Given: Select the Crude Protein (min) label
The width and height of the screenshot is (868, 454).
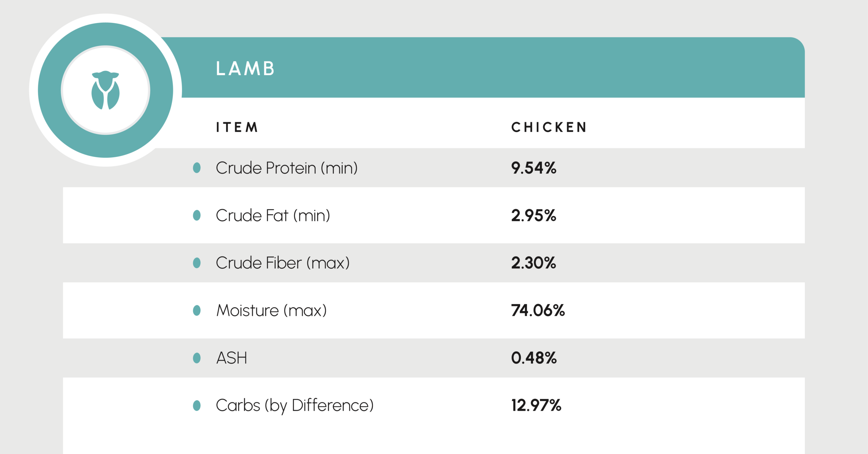Looking at the screenshot, I should pyautogui.click(x=287, y=168).
